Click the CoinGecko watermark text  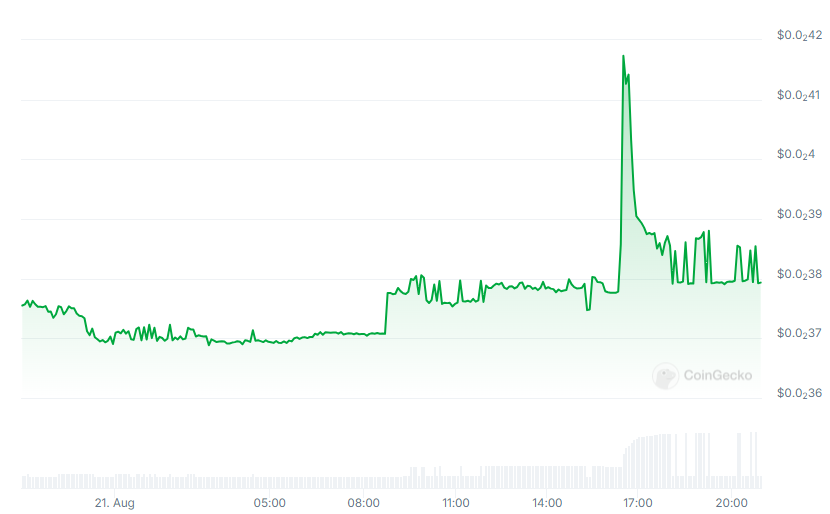(718, 375)
